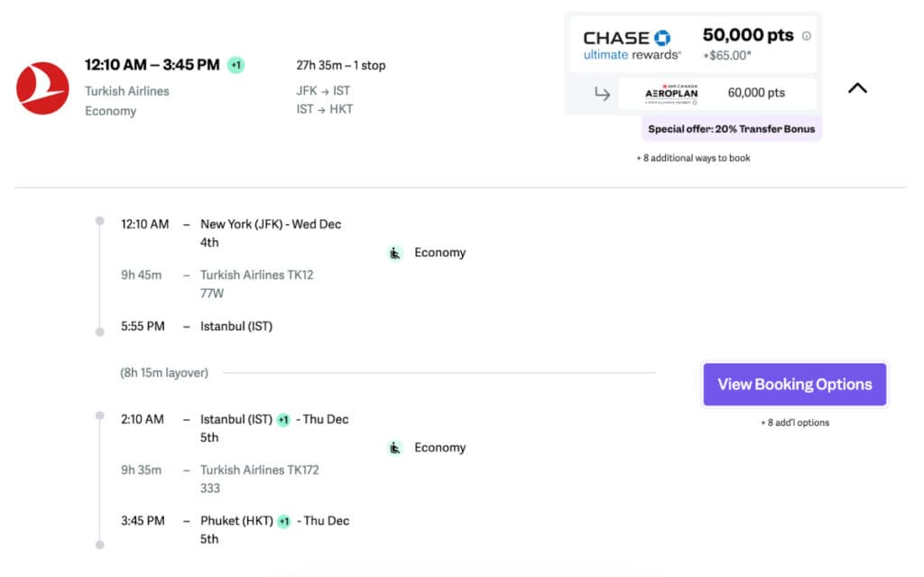The width and height of the screenshot is (924, 577).
Task: Click the info icon beside 50,000 pts
Action: [806, 36]
